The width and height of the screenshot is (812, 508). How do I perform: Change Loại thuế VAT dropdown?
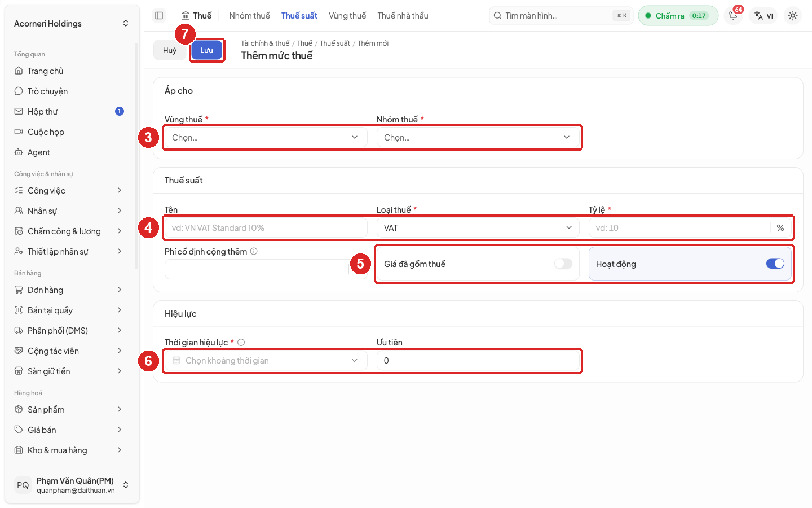(x=478, y=227)
